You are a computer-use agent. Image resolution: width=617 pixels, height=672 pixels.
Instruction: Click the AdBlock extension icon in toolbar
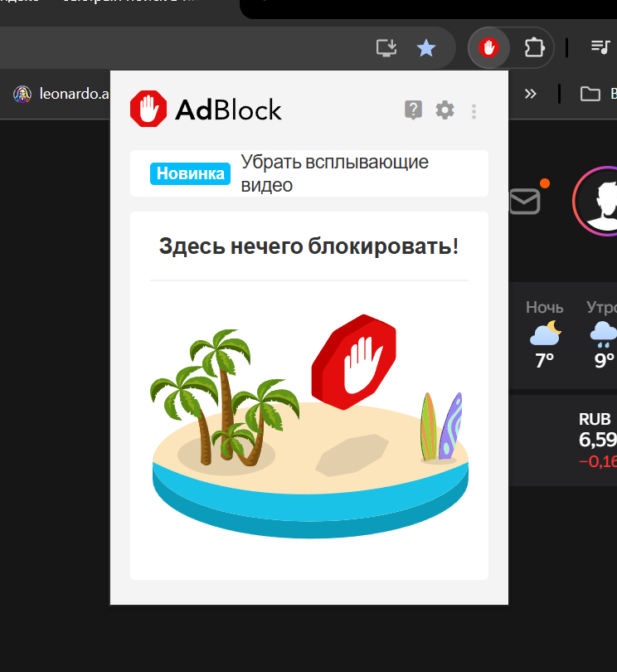[x=489, y=47]
